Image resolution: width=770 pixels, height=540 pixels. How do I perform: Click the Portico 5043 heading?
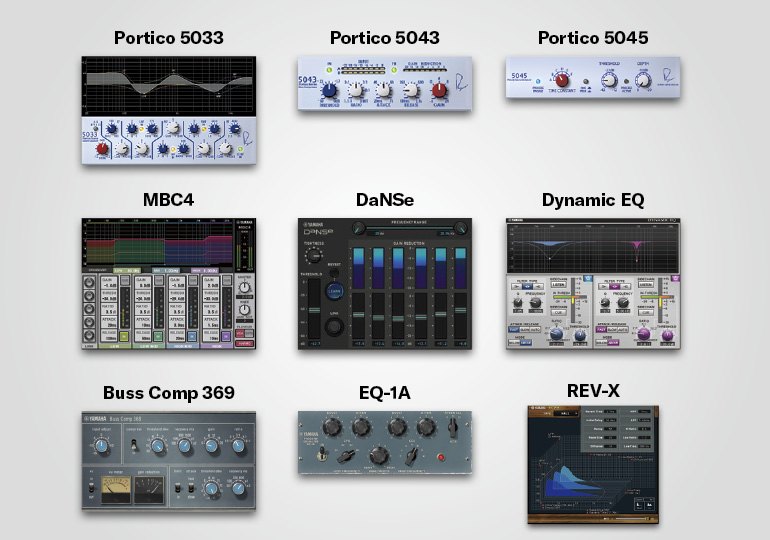point(384,38)
